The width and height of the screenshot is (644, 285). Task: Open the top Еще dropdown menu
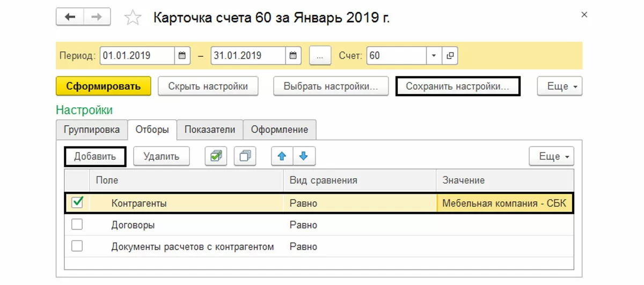[559, 86]
